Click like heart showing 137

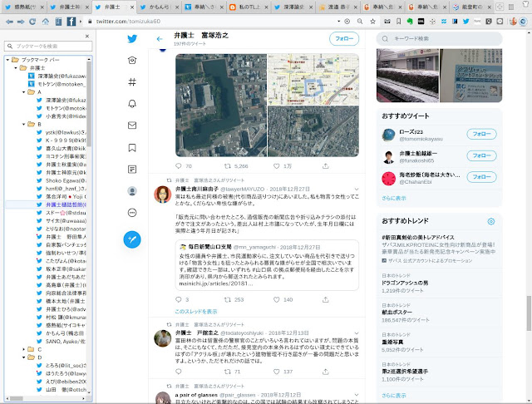[277, 372]
